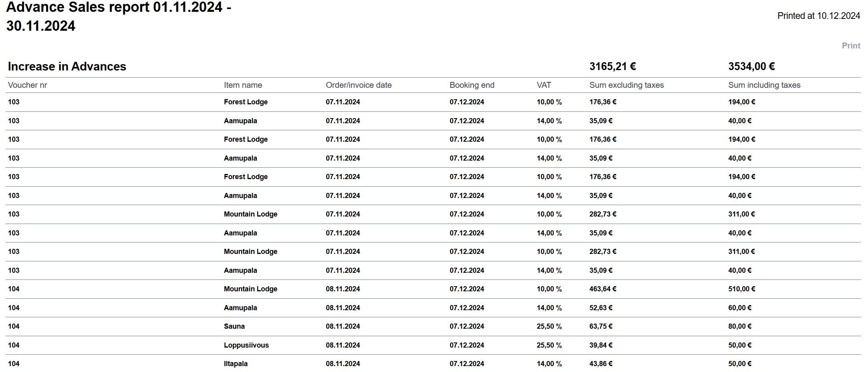The height and width of the screenshot is (372, 868).
Task: Click the Printed at 10.12.2024 text
Action: 818,16
